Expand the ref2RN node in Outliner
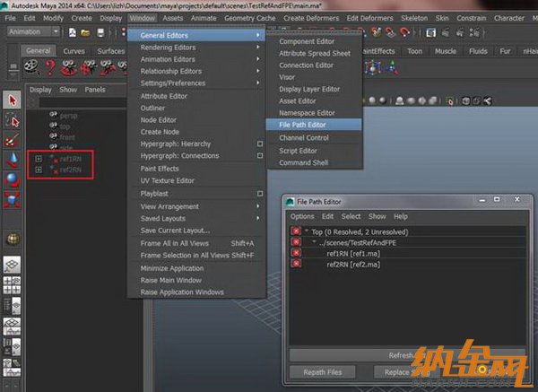The height and width of the screenshot is (392, 538). [x=39, y=170]
